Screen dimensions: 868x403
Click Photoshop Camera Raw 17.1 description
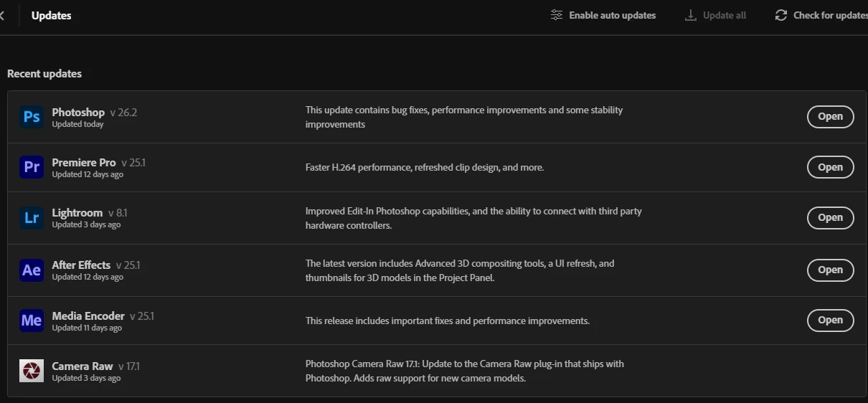[465, 371]
